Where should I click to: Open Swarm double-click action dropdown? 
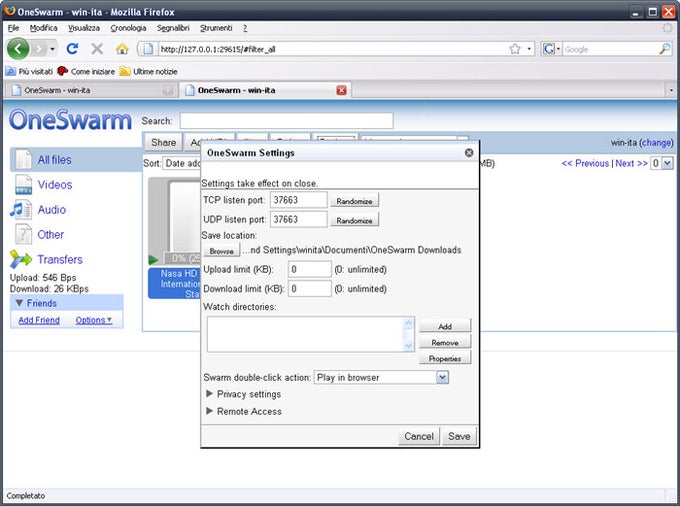381,377
